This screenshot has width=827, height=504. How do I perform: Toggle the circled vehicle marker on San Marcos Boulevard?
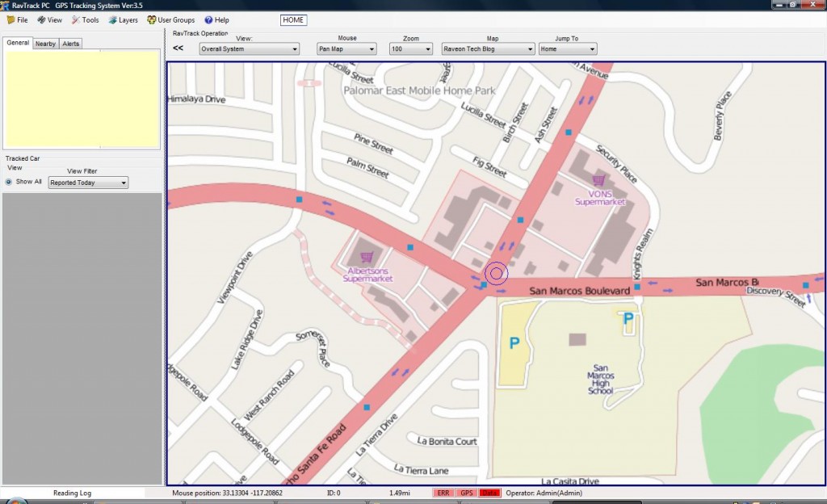[496, 274]
